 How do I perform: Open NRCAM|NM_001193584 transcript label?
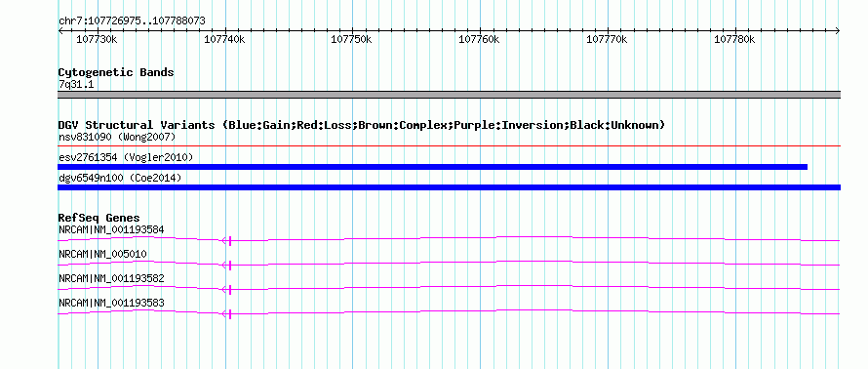[111, 229]
